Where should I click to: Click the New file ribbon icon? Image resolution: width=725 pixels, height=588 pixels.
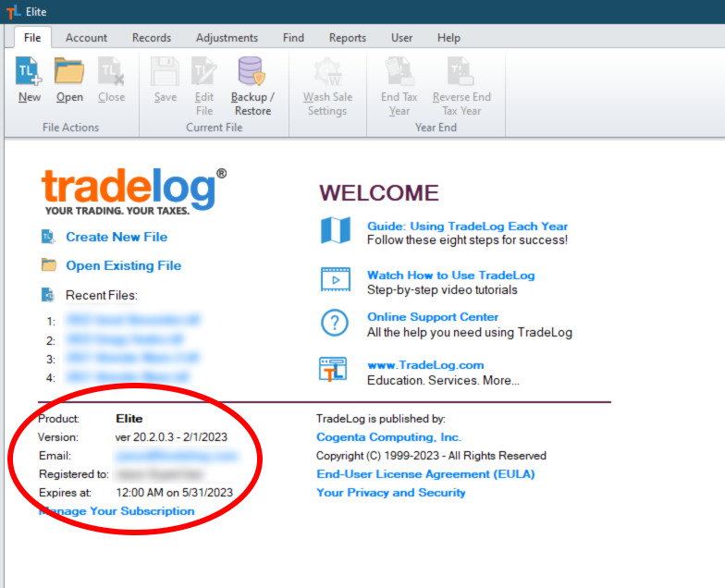(29, 71)
